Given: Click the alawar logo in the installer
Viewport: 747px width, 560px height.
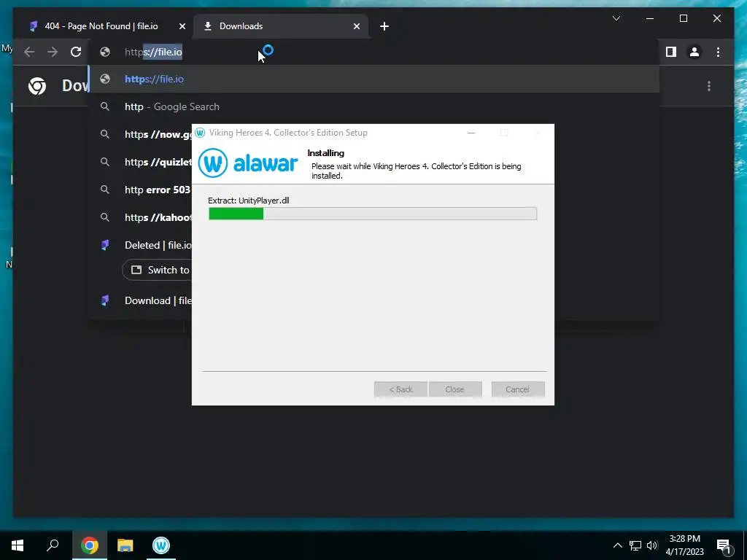Looking at the screenshot, I should pyautogui.click(x=248, y=163).
